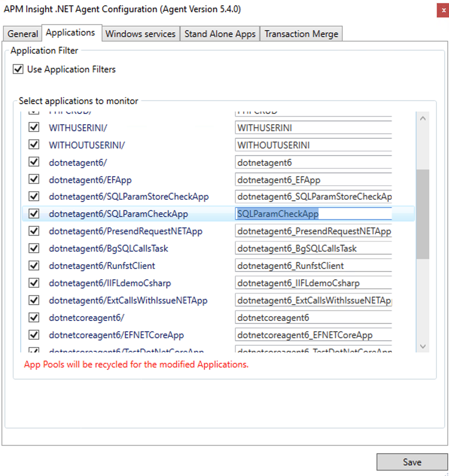Switch to the General tab
Image resolution: width=449 pixels, height=476 pixels.
22,34
